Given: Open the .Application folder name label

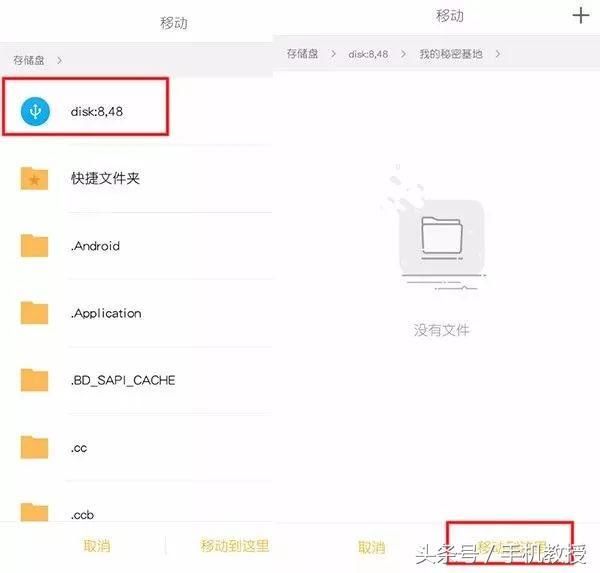Looking at the screenshot, I should coord(106,313).
